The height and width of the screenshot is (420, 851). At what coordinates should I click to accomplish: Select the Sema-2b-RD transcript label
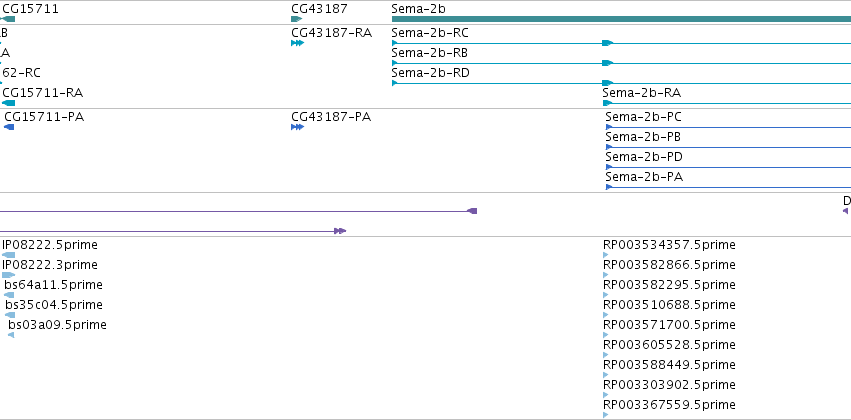click(x=430, y=73)
